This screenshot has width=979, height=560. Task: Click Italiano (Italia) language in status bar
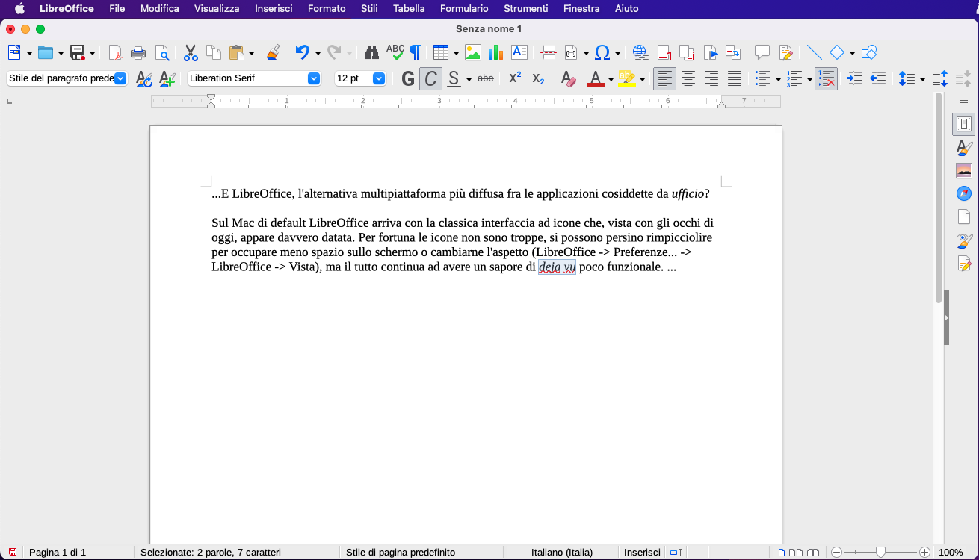[x=561, y=553]
